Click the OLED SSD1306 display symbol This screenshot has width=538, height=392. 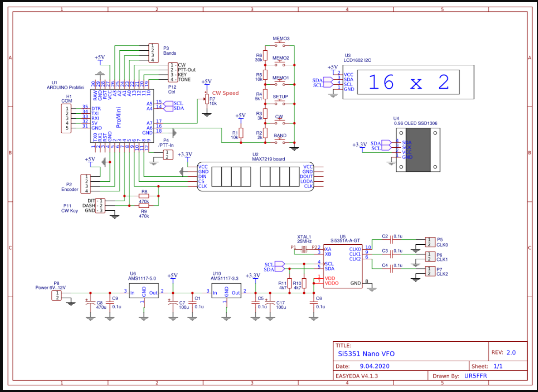click(417, 150)
